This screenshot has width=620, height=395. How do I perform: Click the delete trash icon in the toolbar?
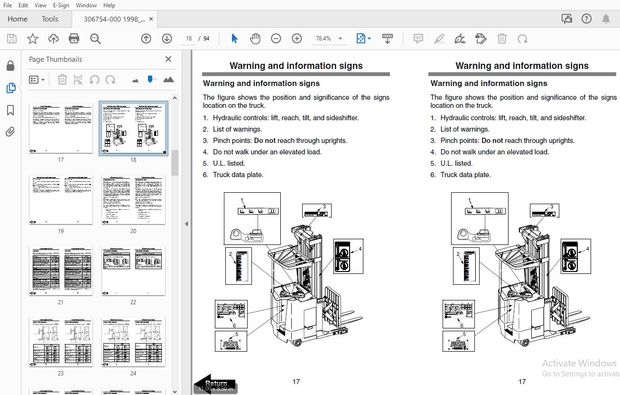502,39
